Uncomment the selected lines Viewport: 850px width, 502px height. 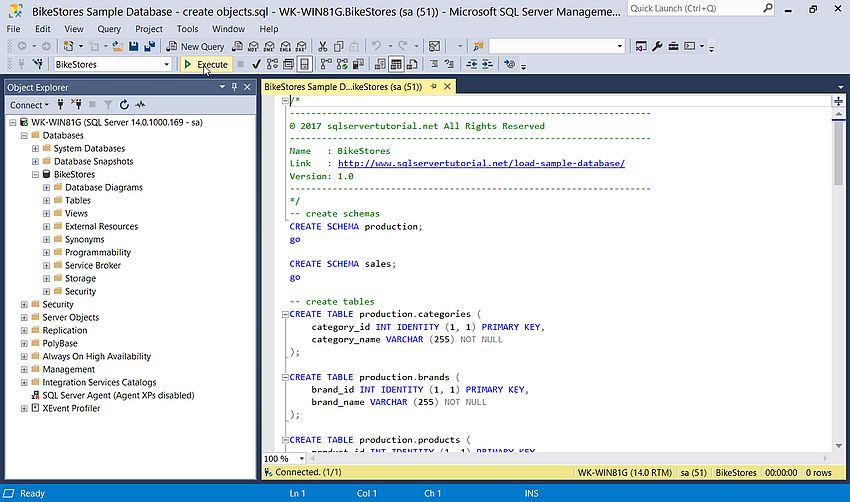[449, 65]
